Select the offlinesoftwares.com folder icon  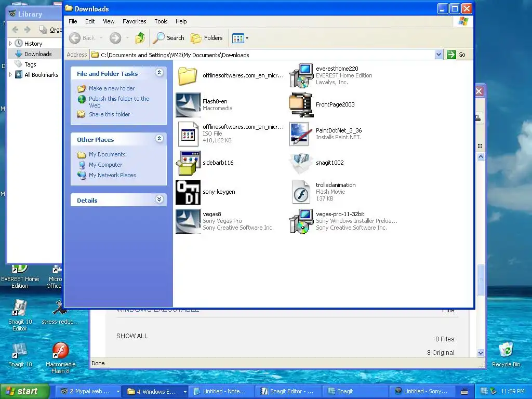188,75
